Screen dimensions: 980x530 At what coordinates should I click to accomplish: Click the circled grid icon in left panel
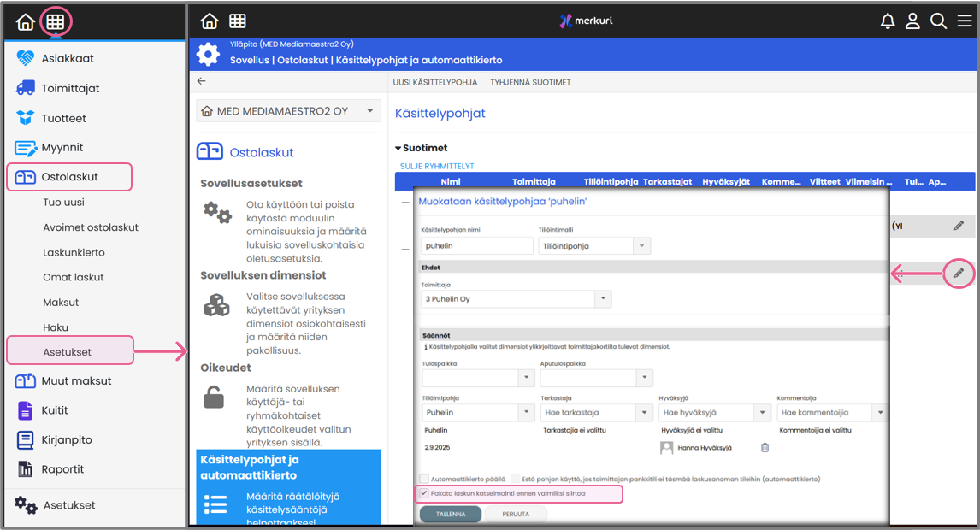56,22
